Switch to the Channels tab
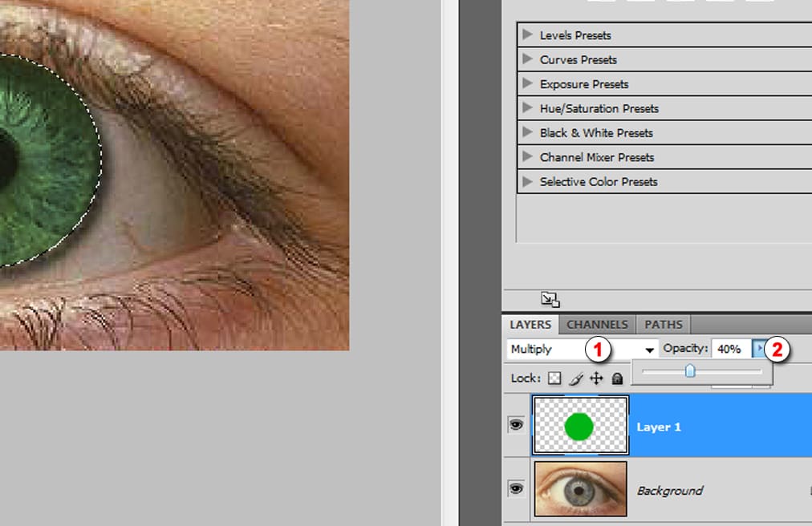This screenshot has height=526, width=812. point(597,325)
